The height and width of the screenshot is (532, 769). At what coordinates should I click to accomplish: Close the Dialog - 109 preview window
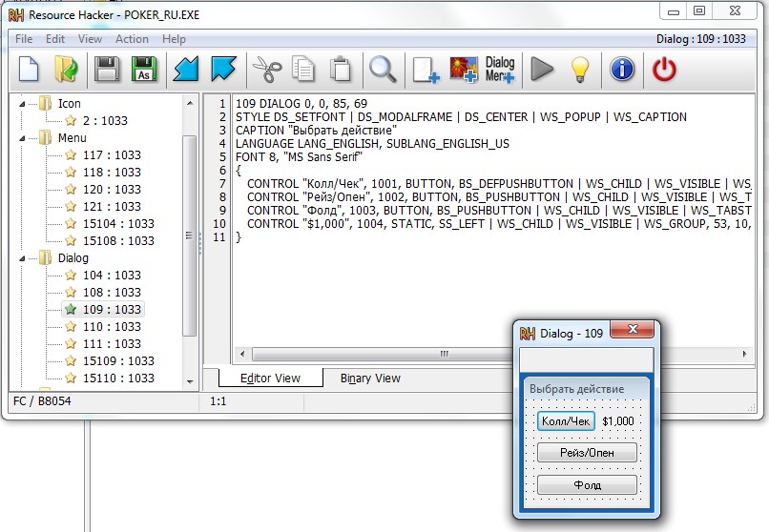pos(633,329)
